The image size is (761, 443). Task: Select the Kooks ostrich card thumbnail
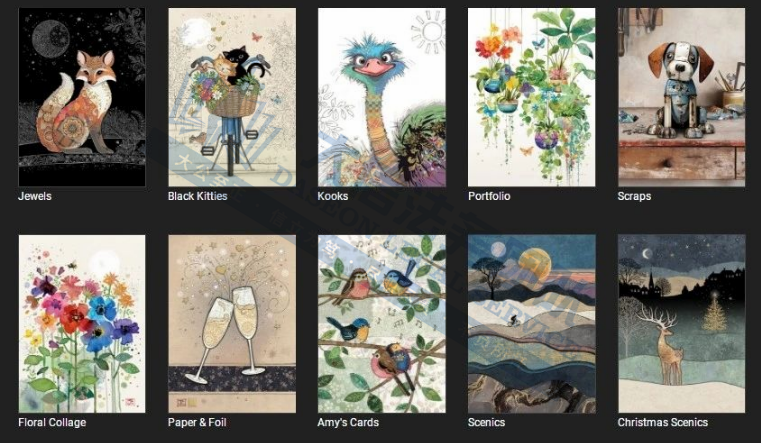381,97
